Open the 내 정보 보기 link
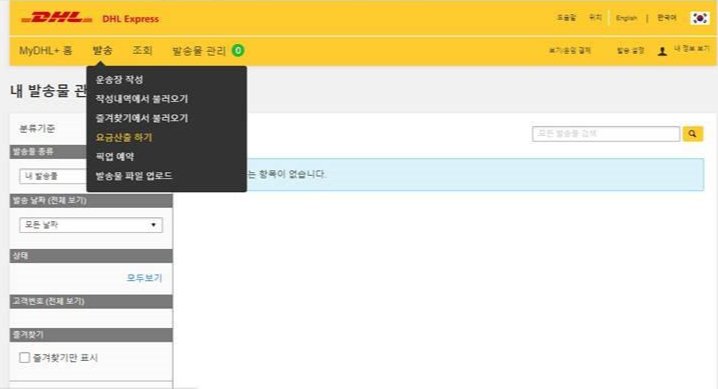 click(691, 49)
